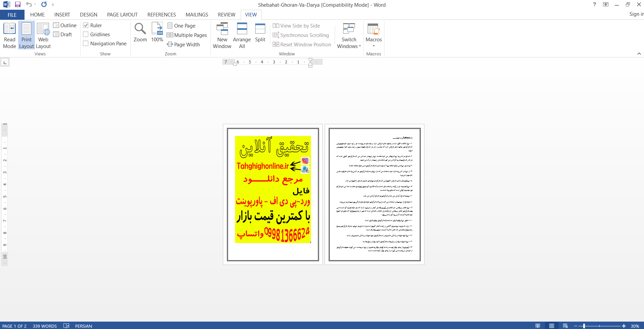Viewport: 644px width, 329px height.
Task: Open the MAILINGS tab
Action: click(x=197, y=15)
